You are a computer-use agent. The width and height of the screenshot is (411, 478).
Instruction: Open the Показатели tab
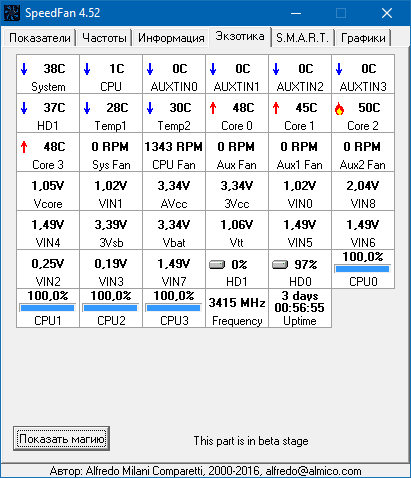pos(40,38)
